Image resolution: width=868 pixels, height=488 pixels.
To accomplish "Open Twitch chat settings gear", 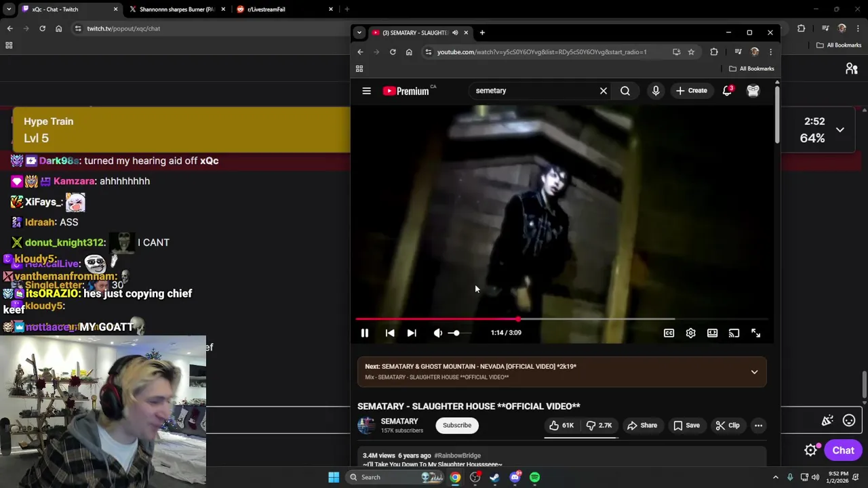I will 811,450.
